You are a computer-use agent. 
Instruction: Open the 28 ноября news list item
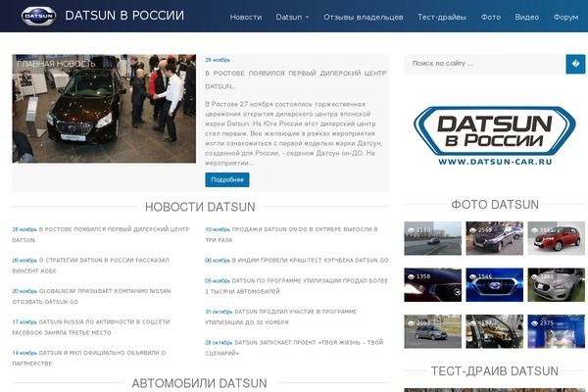point(101,234)
